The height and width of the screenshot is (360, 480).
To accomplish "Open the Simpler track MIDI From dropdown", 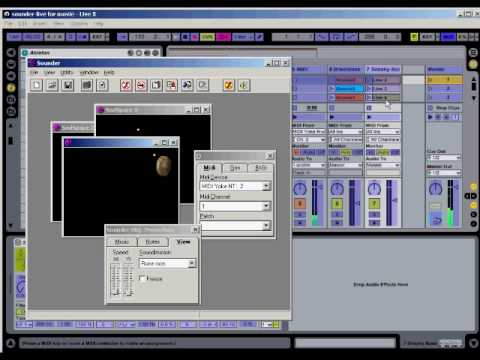I will click(x=383, y=132).
